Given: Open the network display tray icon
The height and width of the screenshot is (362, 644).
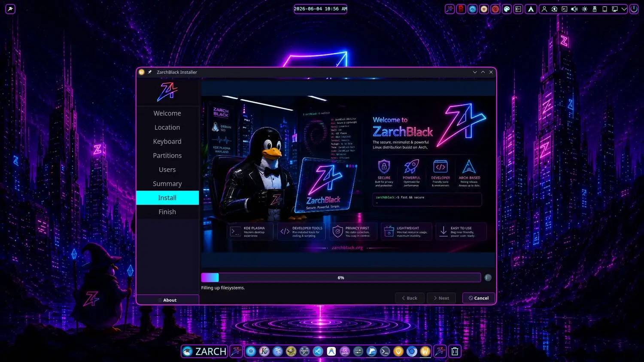Looking at the screenshot, I should coord(615,9).
